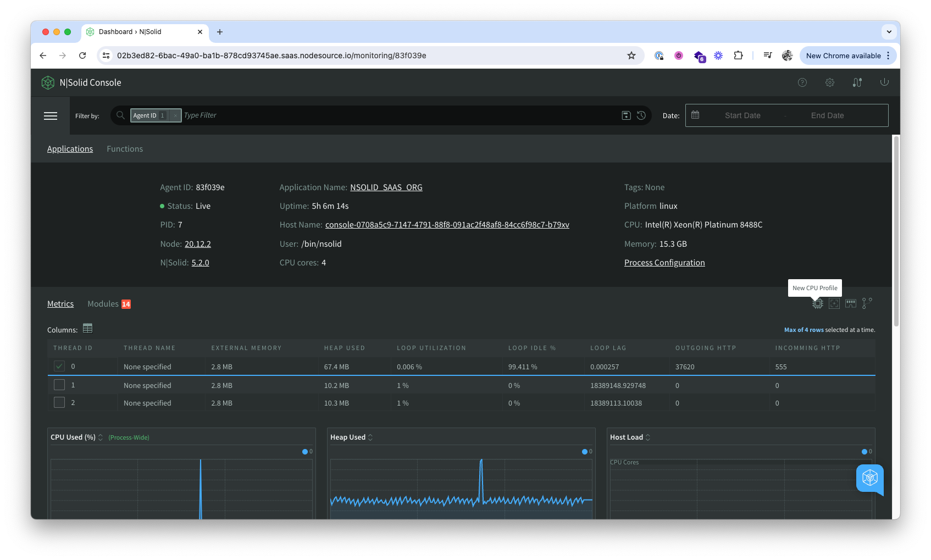This screenshot has width=931, height=560.
Task: Open the hamburger side menu
Action: pyautogui.click(x=51, y=116)
